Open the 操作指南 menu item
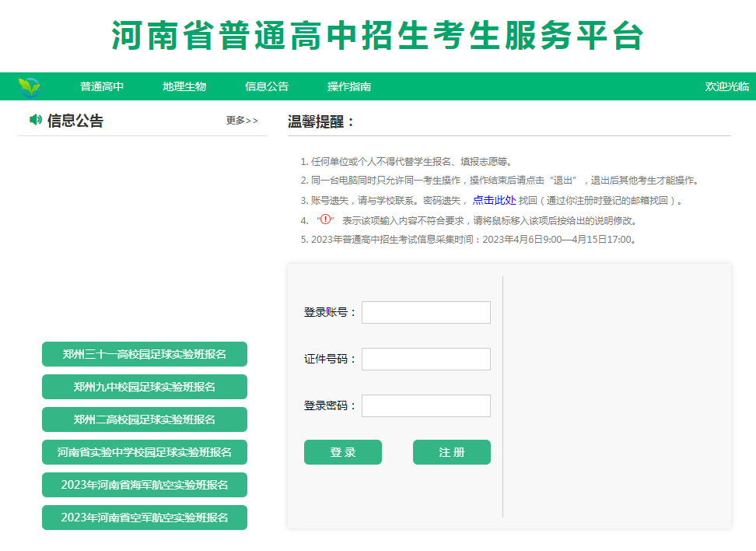 click(x=348, y=86)
